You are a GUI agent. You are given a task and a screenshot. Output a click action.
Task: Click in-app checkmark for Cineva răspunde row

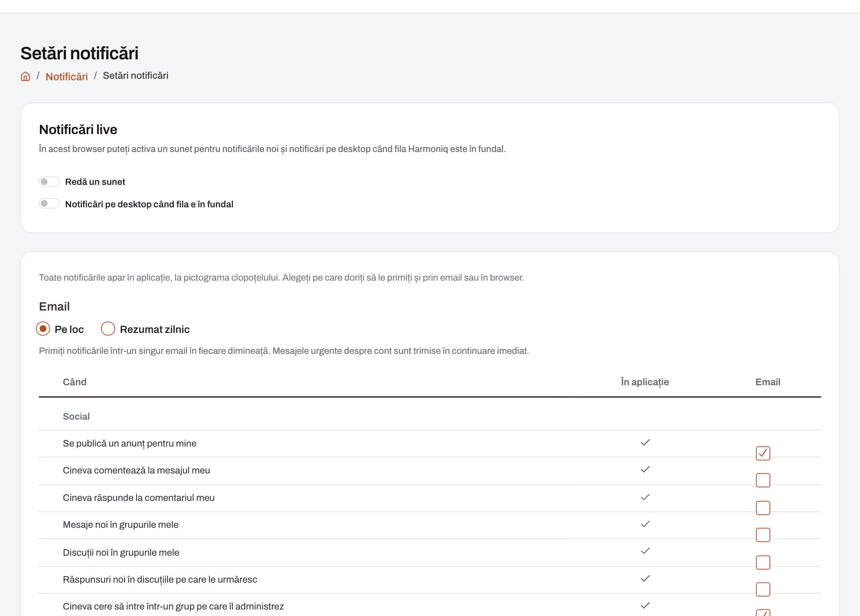(645, 497)
